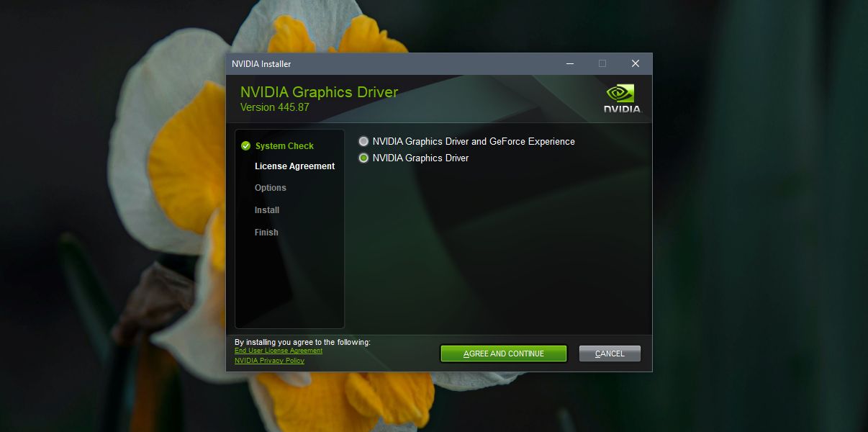Viewport: 868px width, 432px height.
Task: Select the Finish step in sidebar
Action: 266,233
